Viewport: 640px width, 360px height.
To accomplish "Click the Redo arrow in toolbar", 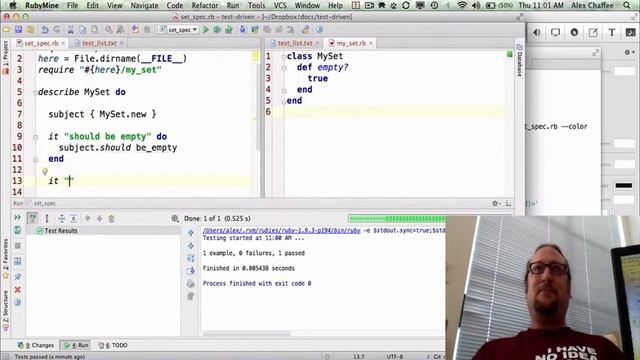I will coord(57,30).
